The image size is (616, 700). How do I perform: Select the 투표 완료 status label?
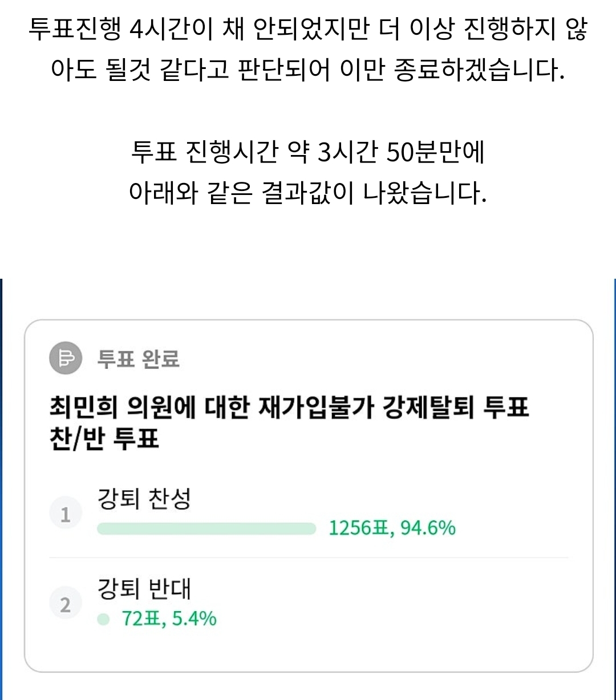[x=139, y=360]
